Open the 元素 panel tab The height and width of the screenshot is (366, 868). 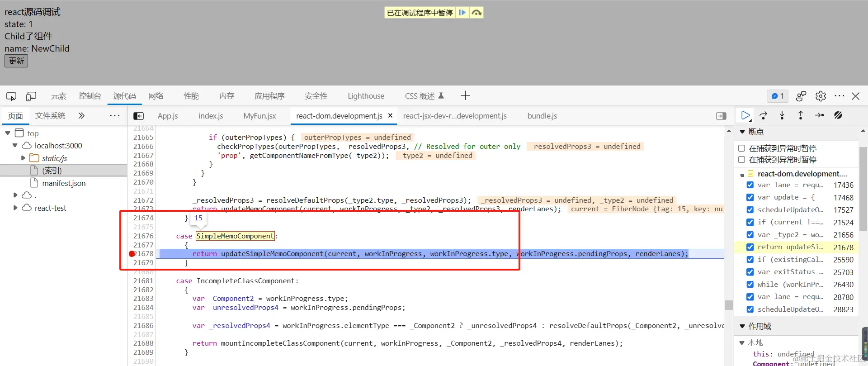click(x=59, y=96)
